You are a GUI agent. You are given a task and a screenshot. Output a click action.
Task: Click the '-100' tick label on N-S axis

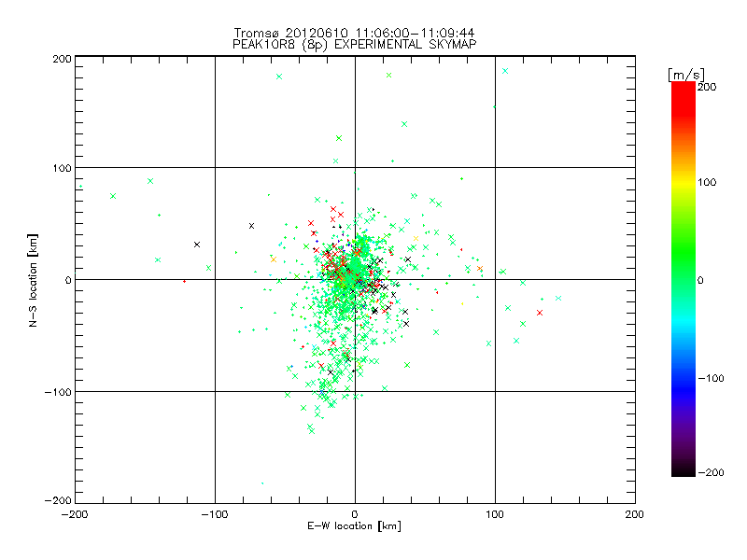pos(58,392)
